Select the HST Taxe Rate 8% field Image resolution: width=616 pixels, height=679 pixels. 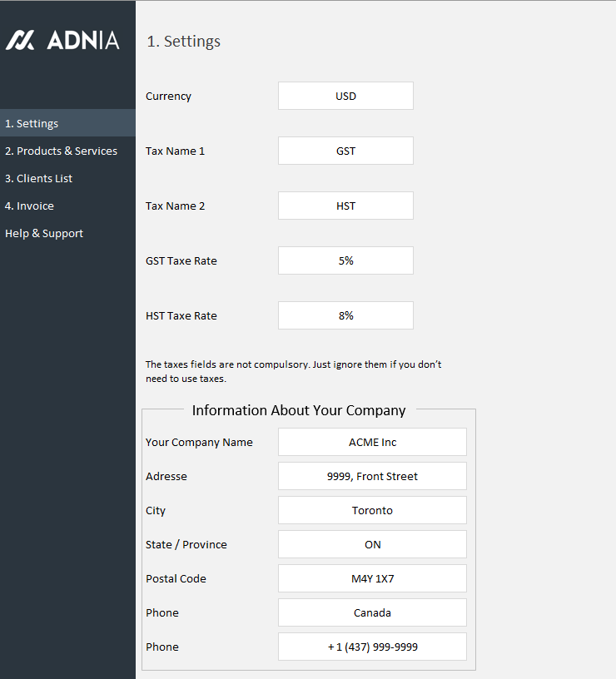pyautogui.click(x=345, y=315)
